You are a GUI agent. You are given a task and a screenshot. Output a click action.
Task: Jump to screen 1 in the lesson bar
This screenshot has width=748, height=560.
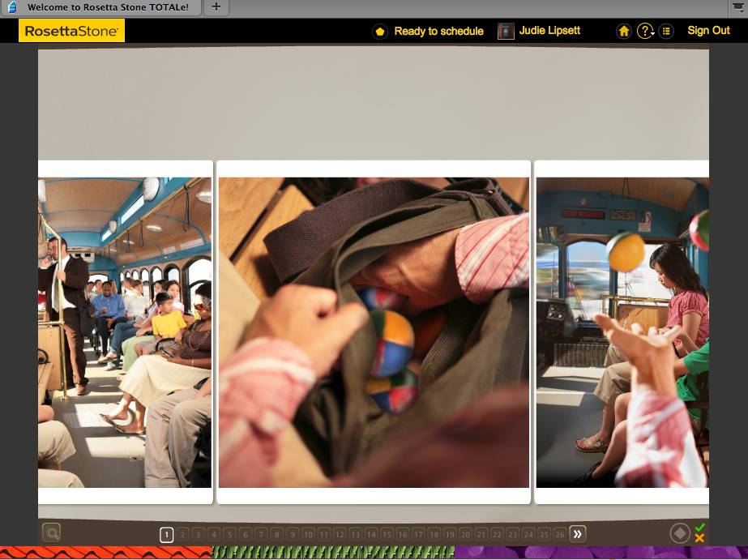click(166, 535)
